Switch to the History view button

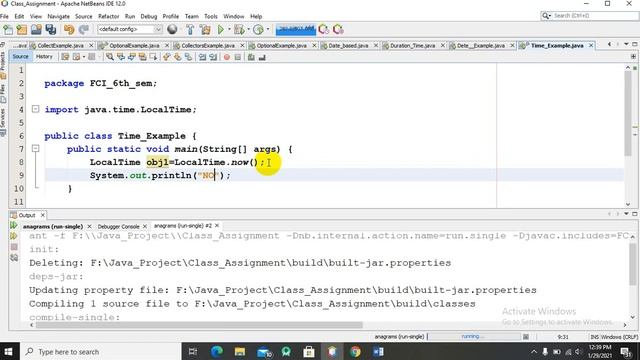click(44, 57)
